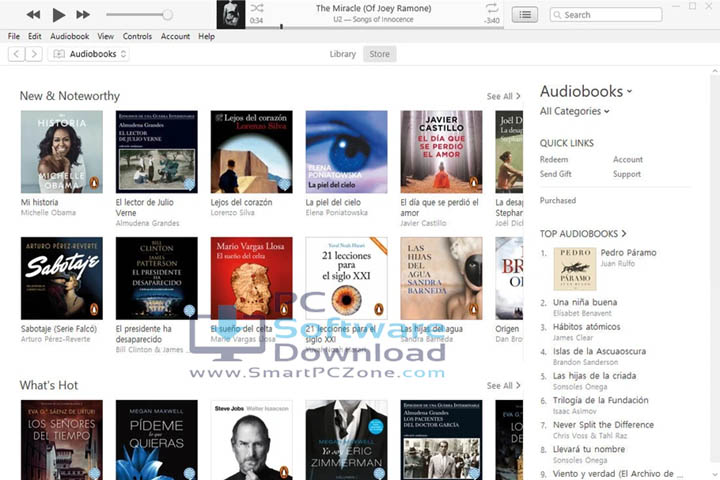Viewport: 720px width, 480px height.
Task: Adjust the volume slider knob
Action: tap(168, 15)
